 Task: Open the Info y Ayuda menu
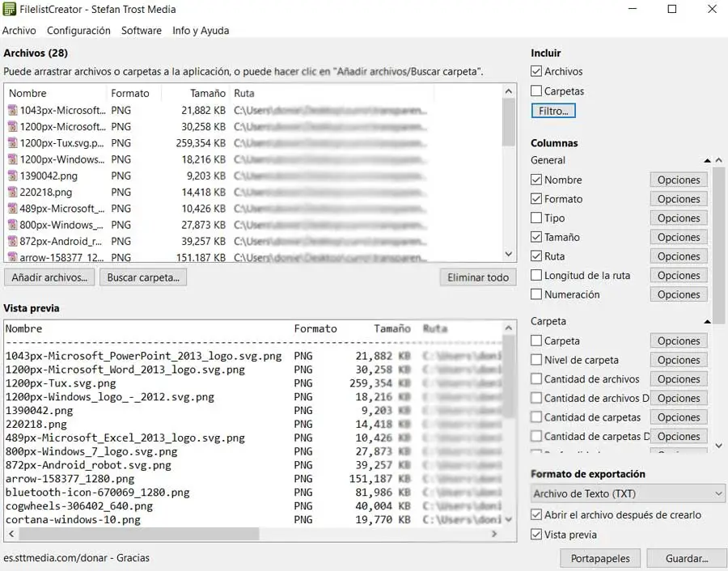click(201, 31)
